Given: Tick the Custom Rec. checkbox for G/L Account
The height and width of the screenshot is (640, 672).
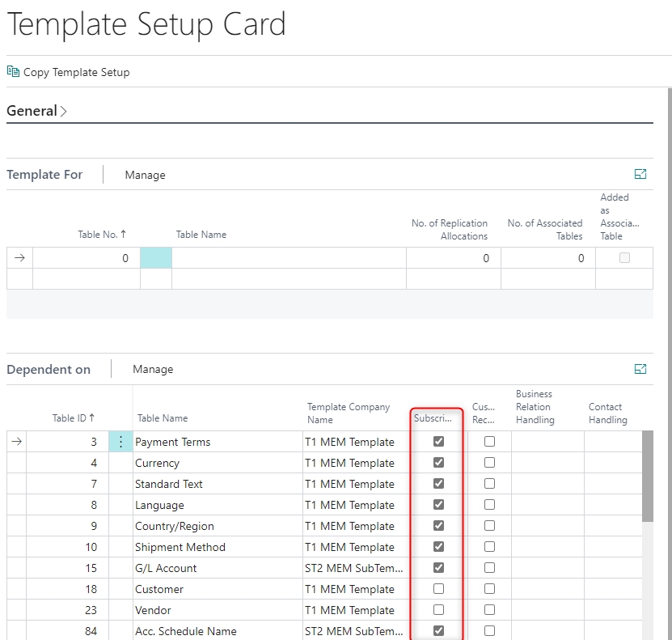Looking at the screenshot, I should [x=489, y=568].
